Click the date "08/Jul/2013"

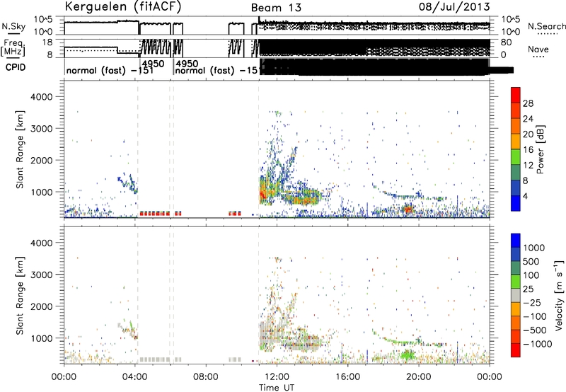click(x=454, y=6)
